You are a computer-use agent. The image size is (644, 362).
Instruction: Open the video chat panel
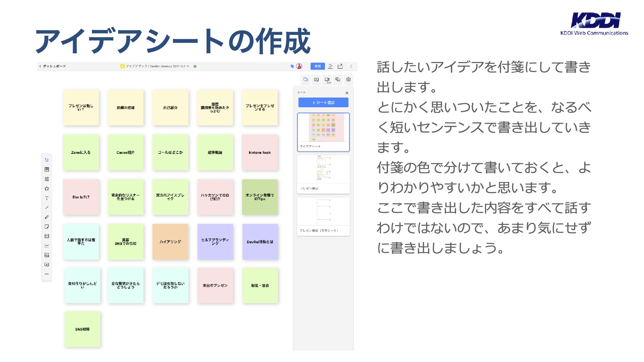point(327,79)
